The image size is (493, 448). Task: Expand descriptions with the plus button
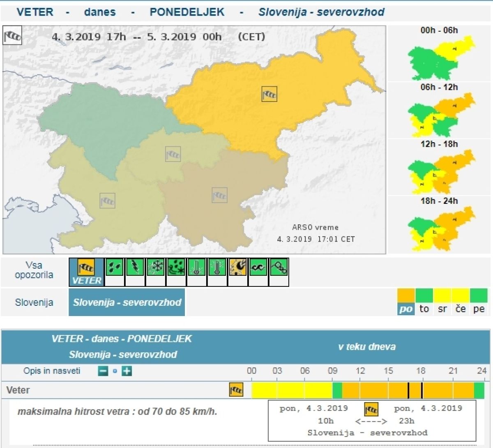[x=127, y=371]
